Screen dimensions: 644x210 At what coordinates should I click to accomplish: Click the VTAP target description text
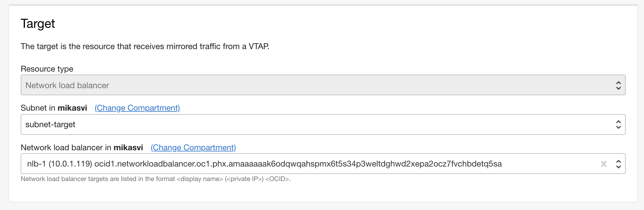point(145,46)
